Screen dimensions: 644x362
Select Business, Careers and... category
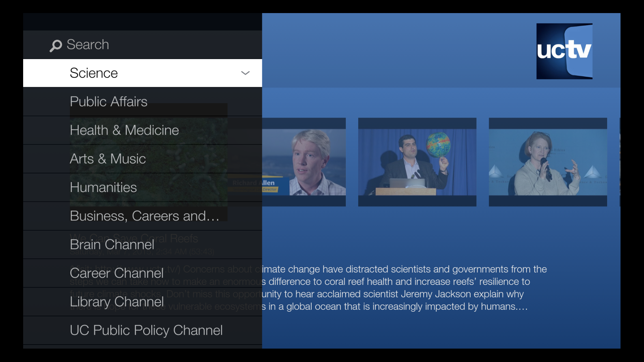144,216
